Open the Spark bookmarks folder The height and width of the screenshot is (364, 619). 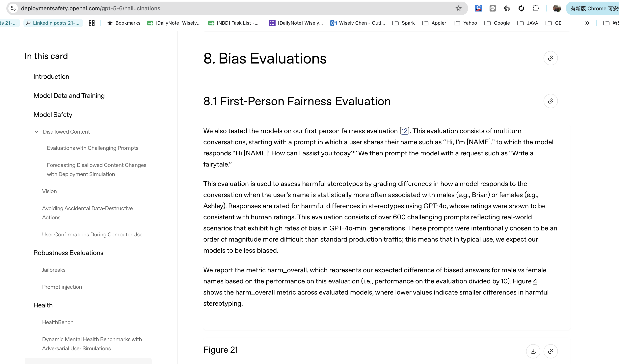(x=403, y=23)
